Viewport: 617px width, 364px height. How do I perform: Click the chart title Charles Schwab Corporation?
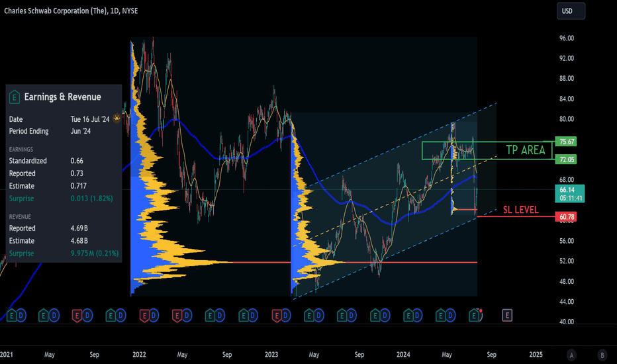coord(71,11)
